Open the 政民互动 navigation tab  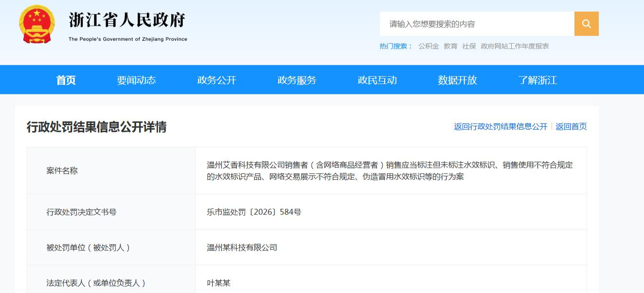point(377,80)
